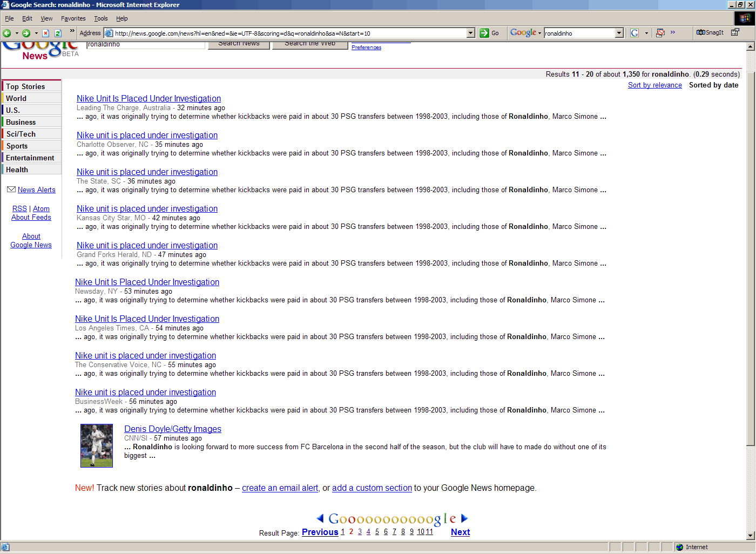This screenshot has height=554, width=756.
Task: Select the World news section
Action: 32,98
